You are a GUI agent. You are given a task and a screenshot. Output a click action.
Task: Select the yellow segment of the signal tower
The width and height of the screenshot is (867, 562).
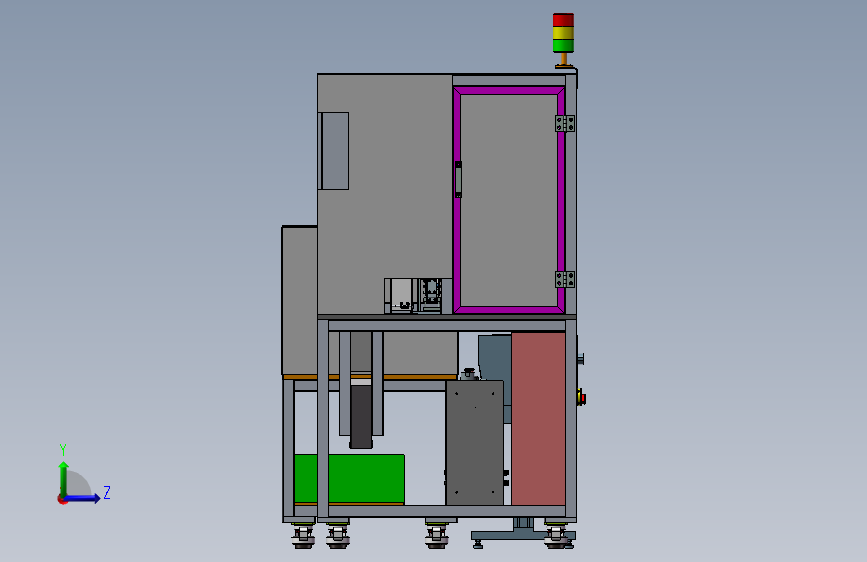coord(563,33)
